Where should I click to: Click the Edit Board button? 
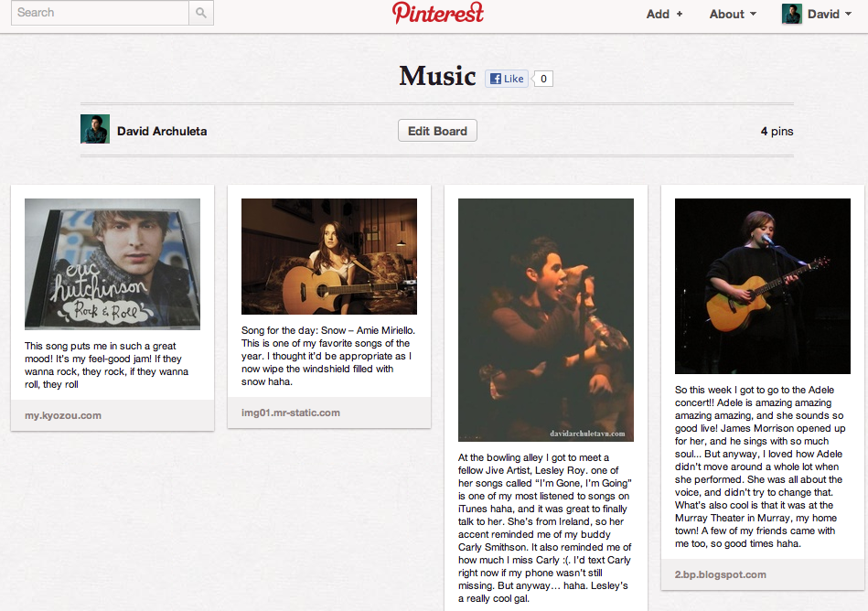(x=437, y=131)
